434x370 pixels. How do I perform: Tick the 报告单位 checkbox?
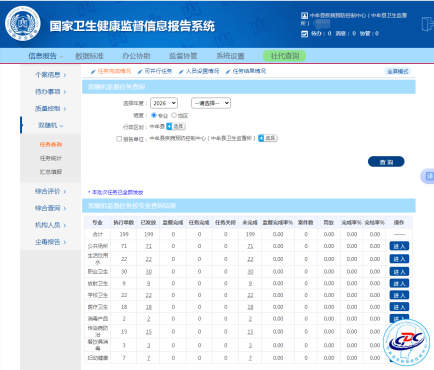[119, 139]
